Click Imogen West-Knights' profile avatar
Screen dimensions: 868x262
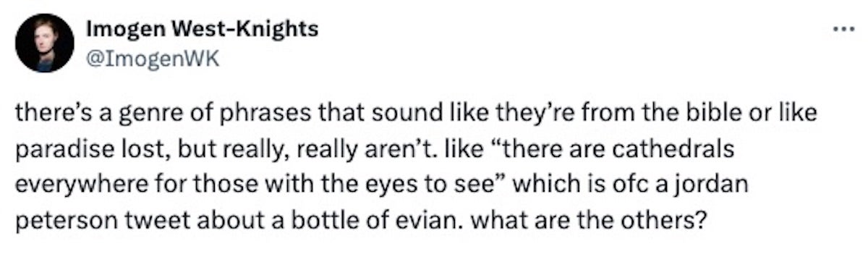(x=44, y=43)
